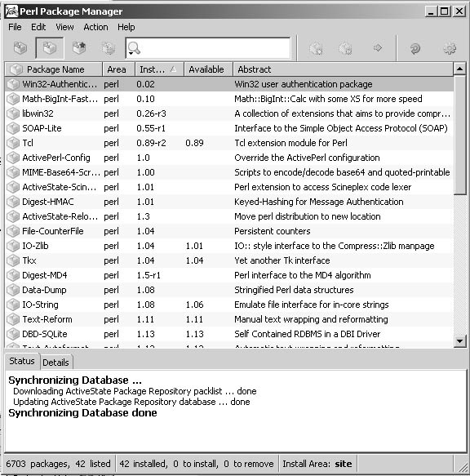Click the Refresh all data toolbar icon

coord(415,48)
